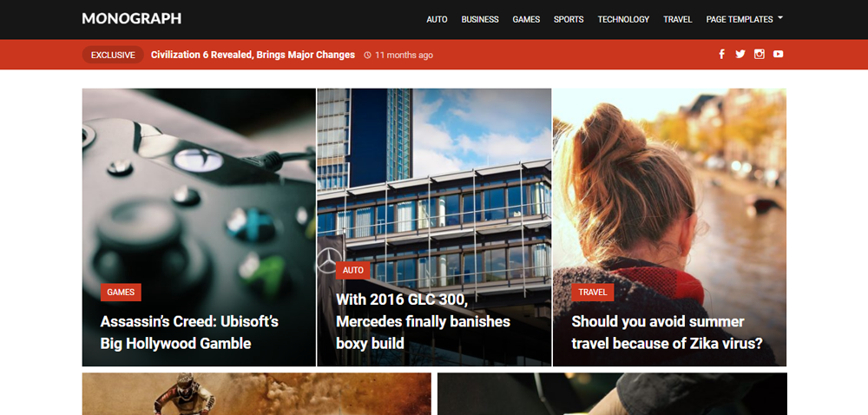
Task: Open the Instagram social icon
Action: coord(759,54)
